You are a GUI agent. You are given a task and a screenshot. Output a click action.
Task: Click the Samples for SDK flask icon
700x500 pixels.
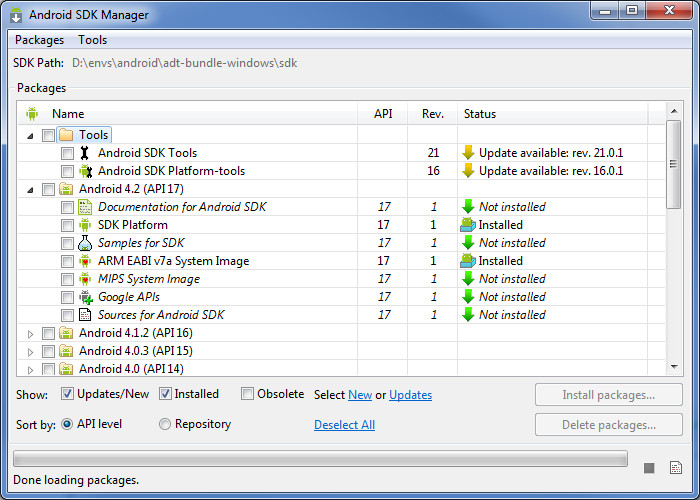[x=85, y=243]
